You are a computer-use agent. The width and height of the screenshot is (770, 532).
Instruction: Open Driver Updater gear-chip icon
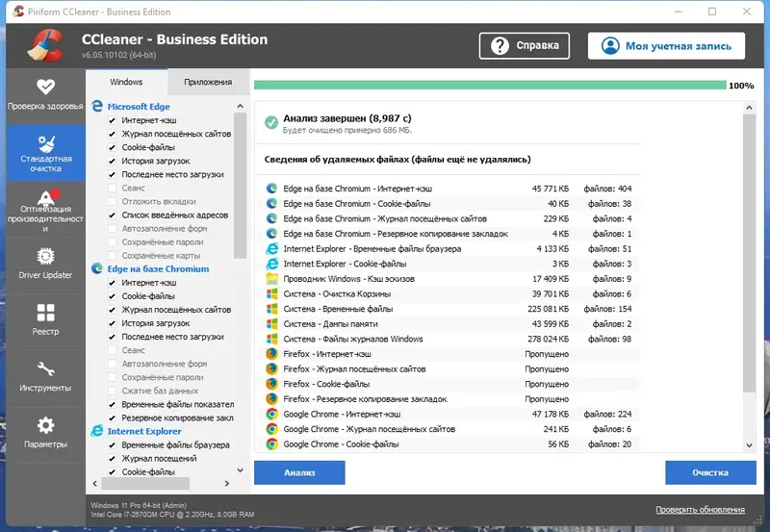(x=45, y=256)
